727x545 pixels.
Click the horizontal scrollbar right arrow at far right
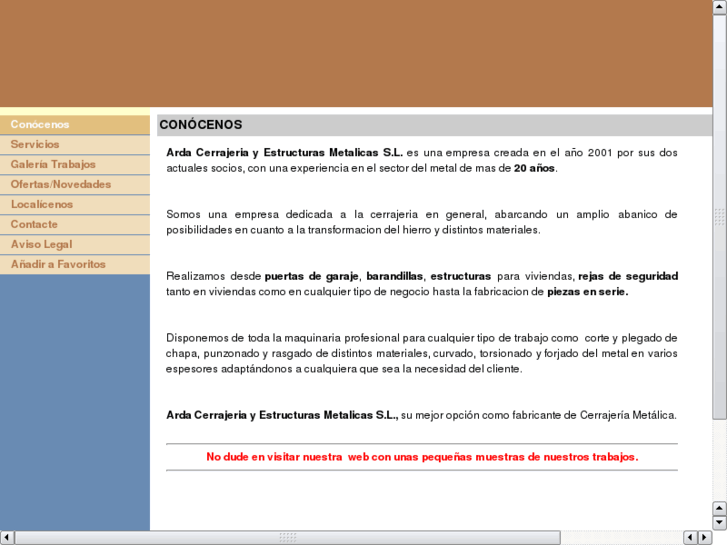point(705,538)
